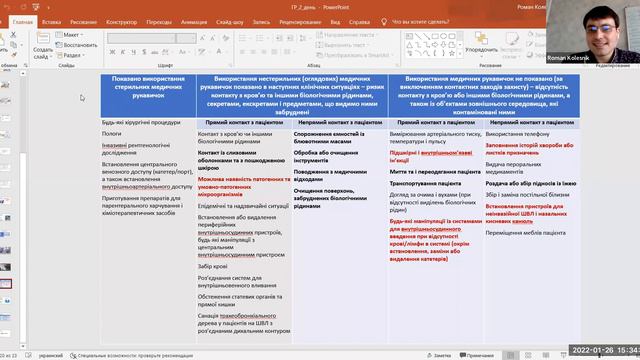The width and height of the screenshot is (640, 360).
Task: Click the Decrease List Level icon
Action: [x=279, y=38]
